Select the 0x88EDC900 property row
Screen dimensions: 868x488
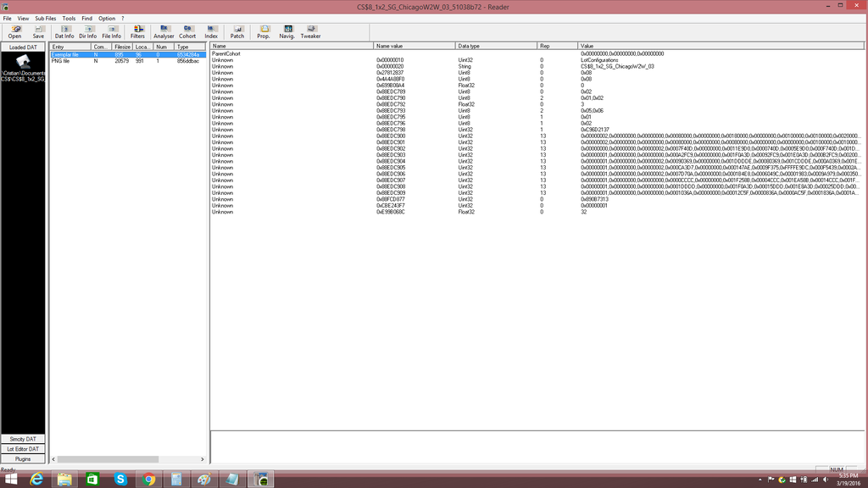[537, 136]
